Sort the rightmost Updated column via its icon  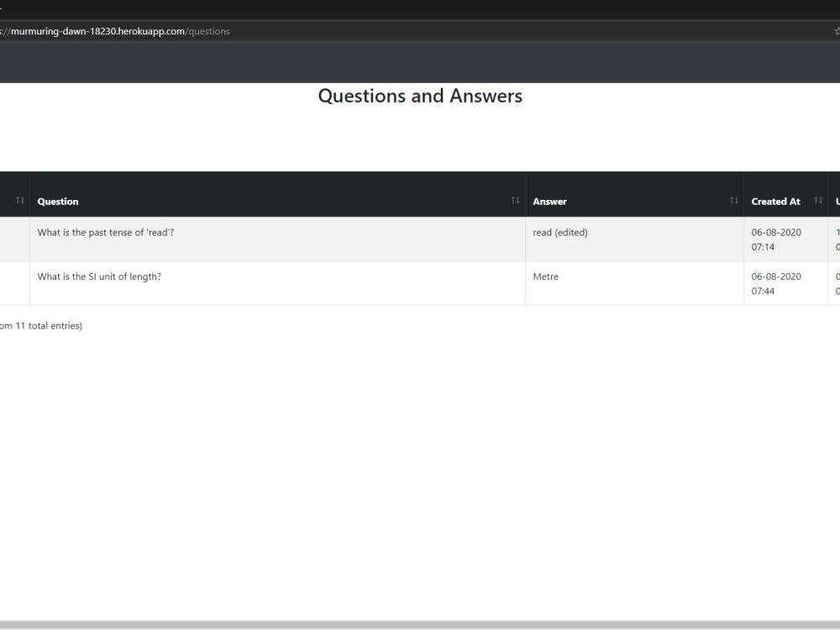pyautogui.click(x=837, y=200)
